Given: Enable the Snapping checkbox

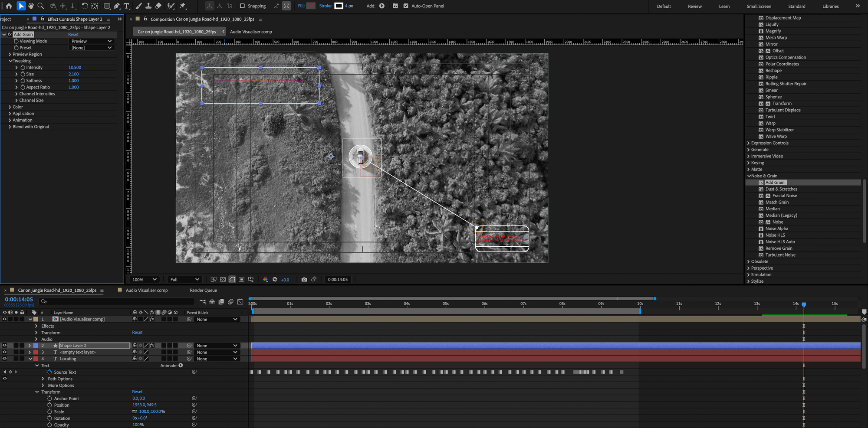Looking at the screenshot, I should pyautogui.click(x=242, y=6).
